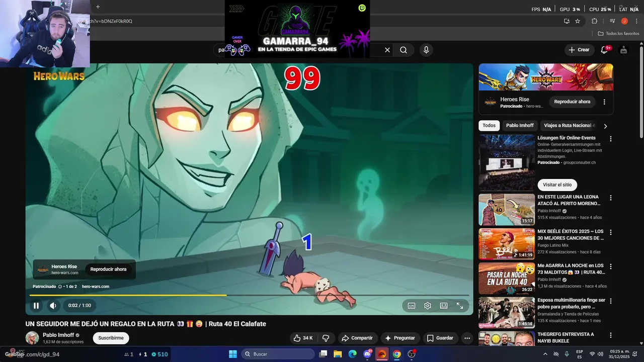Screen dimensions: 644x362
Task: Click the YouTube search magnifier button
Action: pyautogui.click(x=404, y=50)
